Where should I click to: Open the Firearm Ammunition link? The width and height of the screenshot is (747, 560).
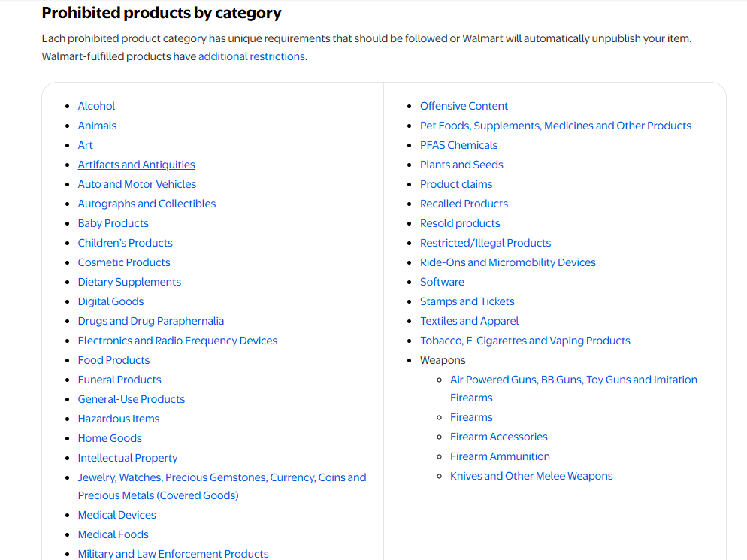click(x=500, y=456)
